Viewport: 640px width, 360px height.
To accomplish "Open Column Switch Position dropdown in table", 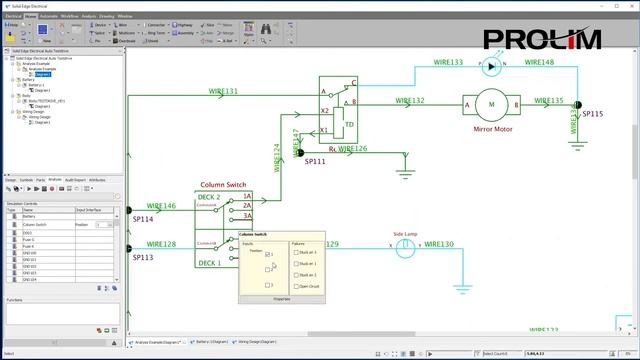I will 109,225.
